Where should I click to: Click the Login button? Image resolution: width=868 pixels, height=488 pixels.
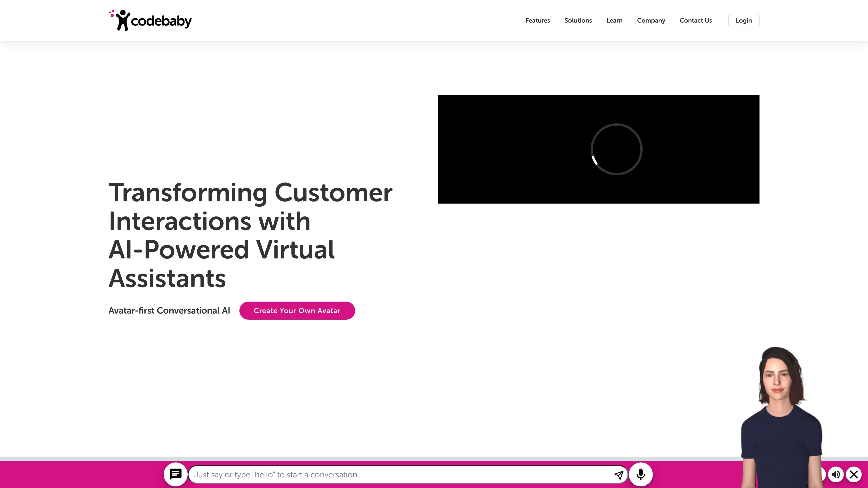pyautogui.click(x=744, y=20)
